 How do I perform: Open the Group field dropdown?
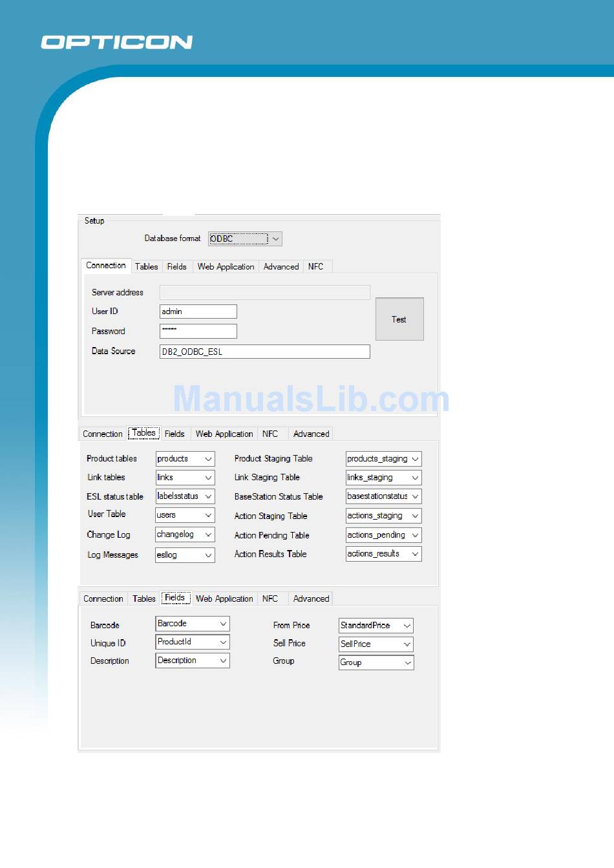tap(376, 662)
